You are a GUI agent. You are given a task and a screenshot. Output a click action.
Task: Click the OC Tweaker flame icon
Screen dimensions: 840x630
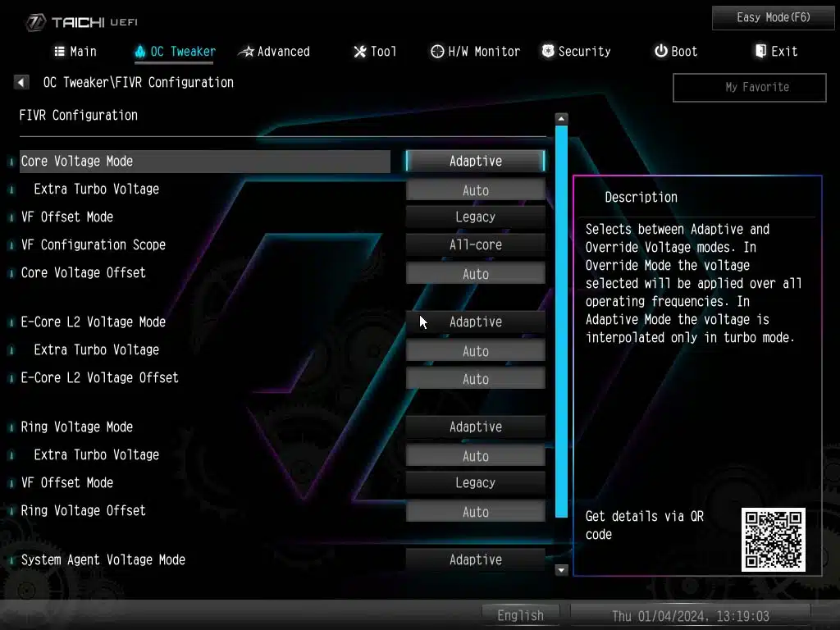tap(139, 52)
